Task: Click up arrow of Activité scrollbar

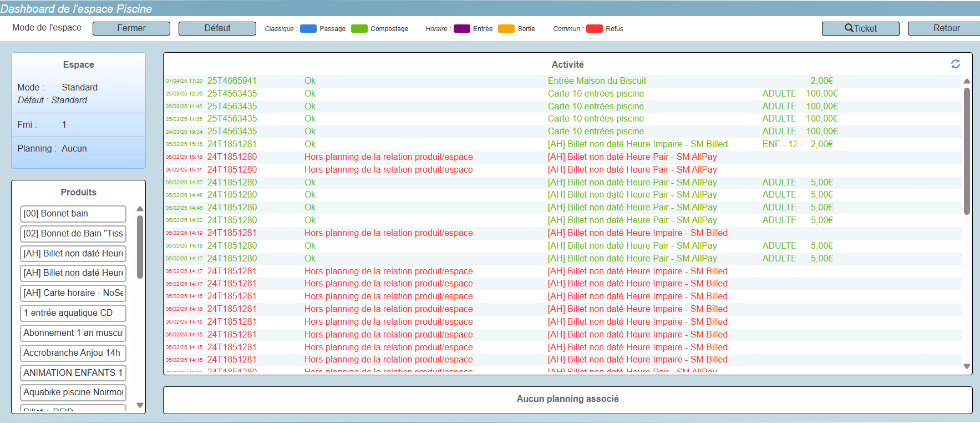Action: tap(967, 81)
